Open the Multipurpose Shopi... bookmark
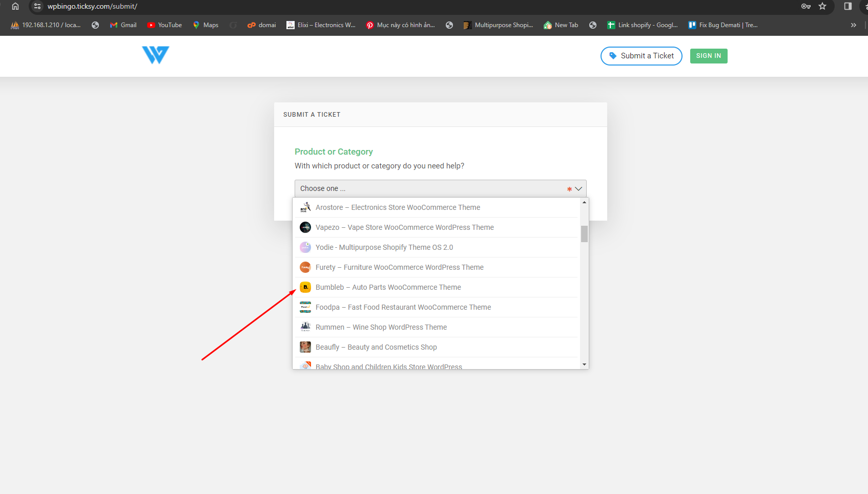The height and width of the screenshot is (494, 868). (x=498, y=25)
